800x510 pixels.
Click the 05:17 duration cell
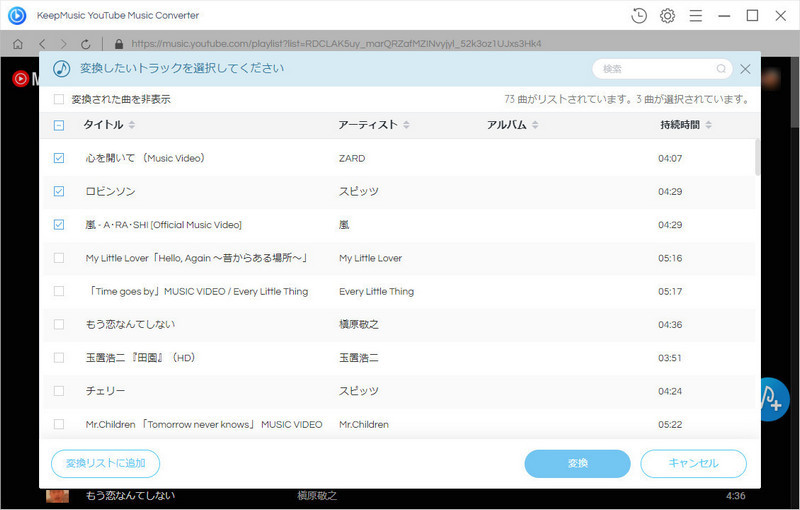click(670, 292)
